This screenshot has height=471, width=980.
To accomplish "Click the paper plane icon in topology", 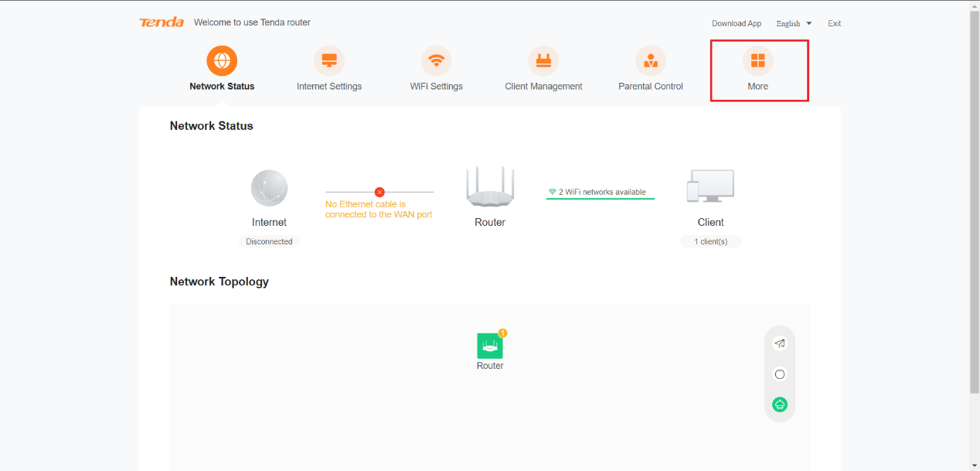I will [x=780, y=344].
